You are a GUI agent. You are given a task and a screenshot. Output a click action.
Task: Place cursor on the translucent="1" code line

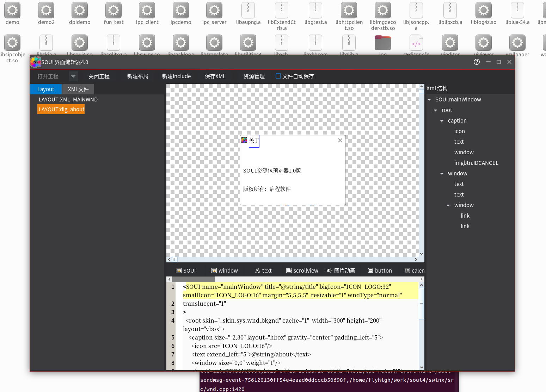click(x=204, y=304)
